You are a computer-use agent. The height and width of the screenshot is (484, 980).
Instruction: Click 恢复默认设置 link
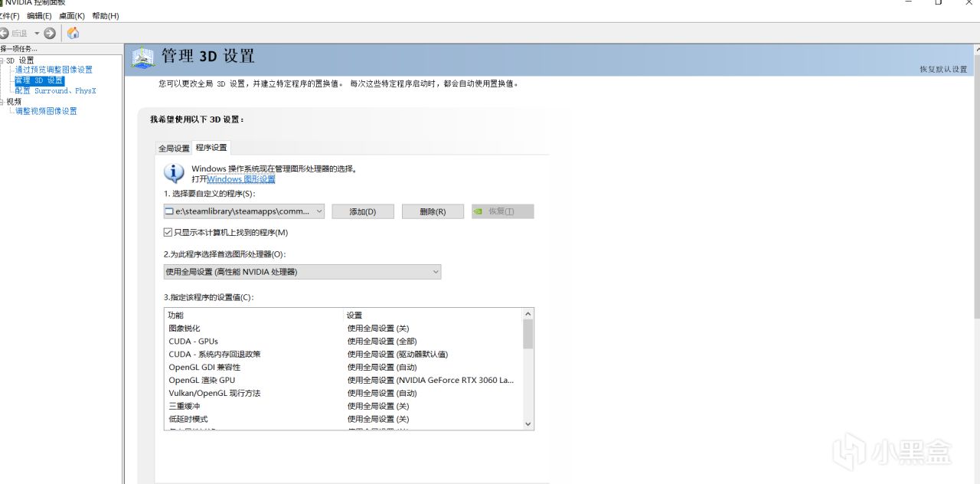tap(943, 69)
